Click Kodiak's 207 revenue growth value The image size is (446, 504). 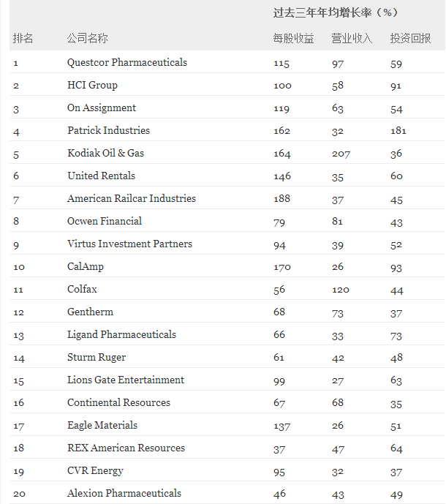pos(341,154)
